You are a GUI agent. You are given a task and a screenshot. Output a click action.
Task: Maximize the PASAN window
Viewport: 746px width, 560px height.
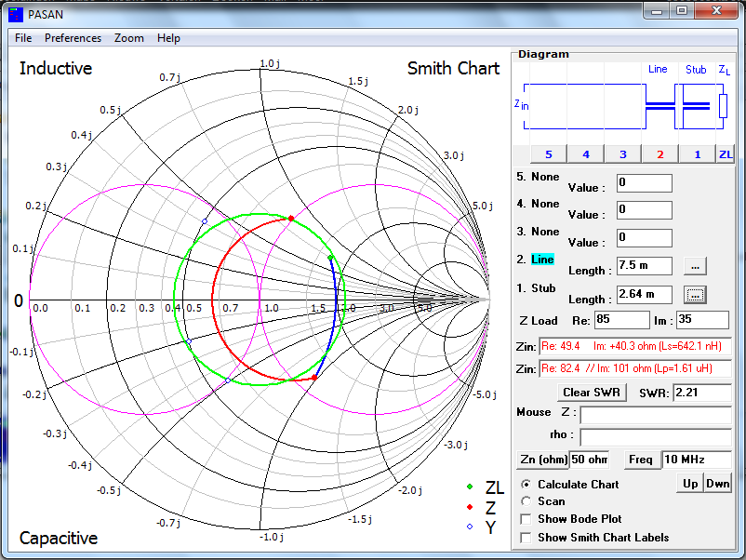click(682, 11)
